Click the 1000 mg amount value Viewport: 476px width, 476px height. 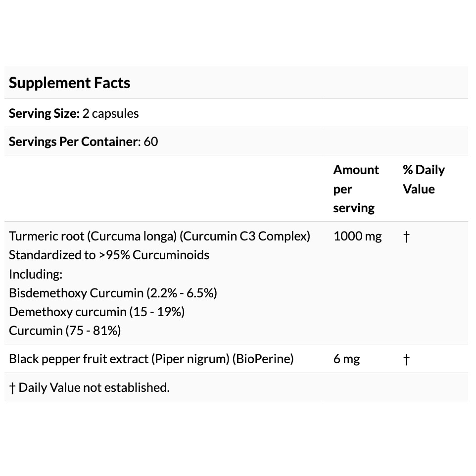click(357, 236)
